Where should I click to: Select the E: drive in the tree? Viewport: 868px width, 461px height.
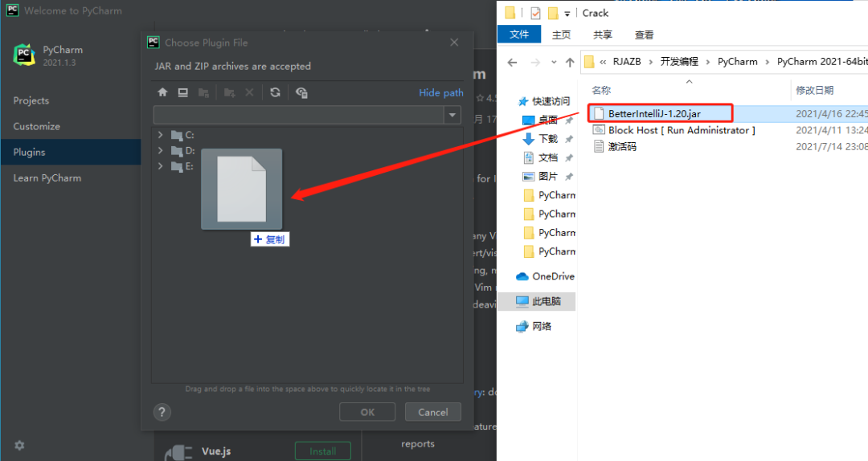click(182, 166)
